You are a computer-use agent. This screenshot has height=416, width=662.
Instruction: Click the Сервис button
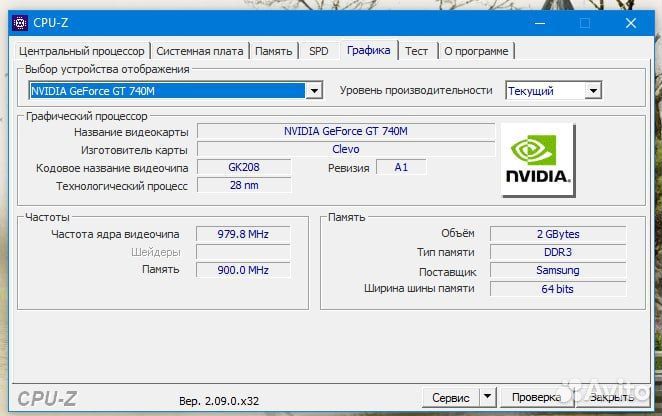pos(450,397)
